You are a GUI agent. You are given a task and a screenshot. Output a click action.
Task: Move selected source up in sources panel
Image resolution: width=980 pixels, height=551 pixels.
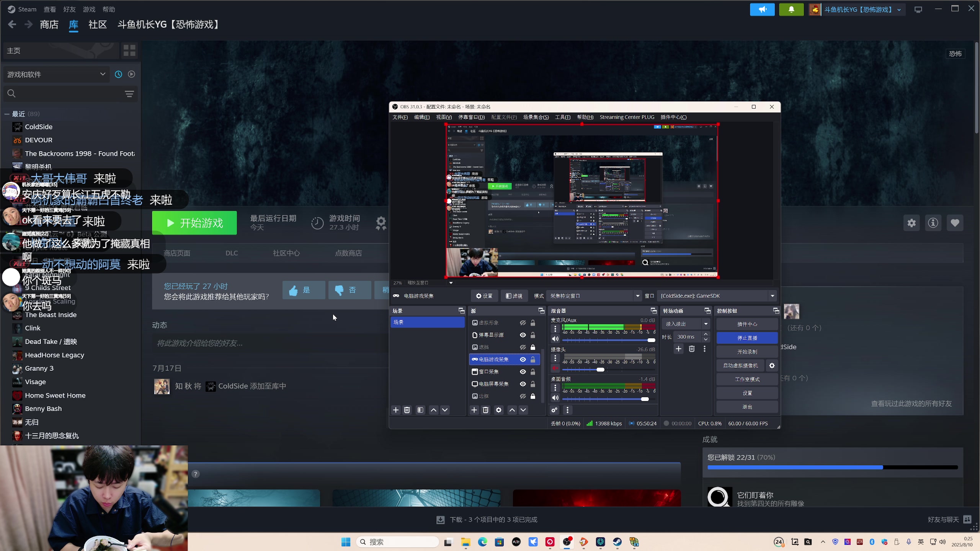(x=512, y=410)
